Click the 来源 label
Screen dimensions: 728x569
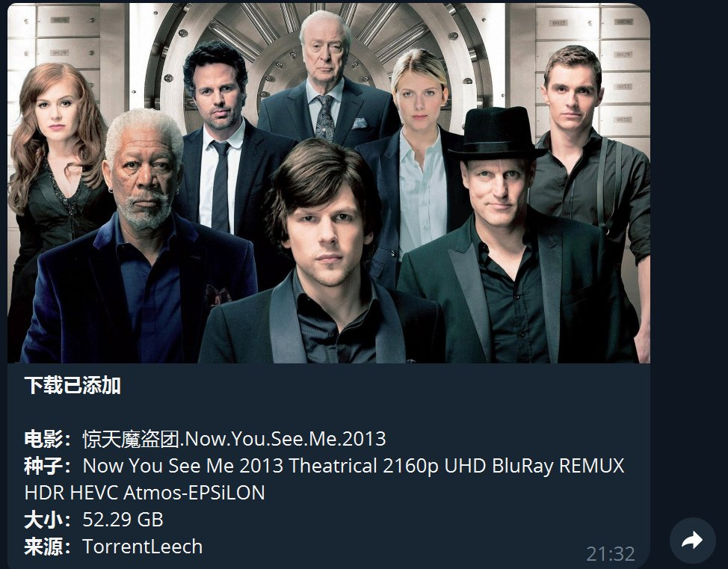[x=43, y=547]
